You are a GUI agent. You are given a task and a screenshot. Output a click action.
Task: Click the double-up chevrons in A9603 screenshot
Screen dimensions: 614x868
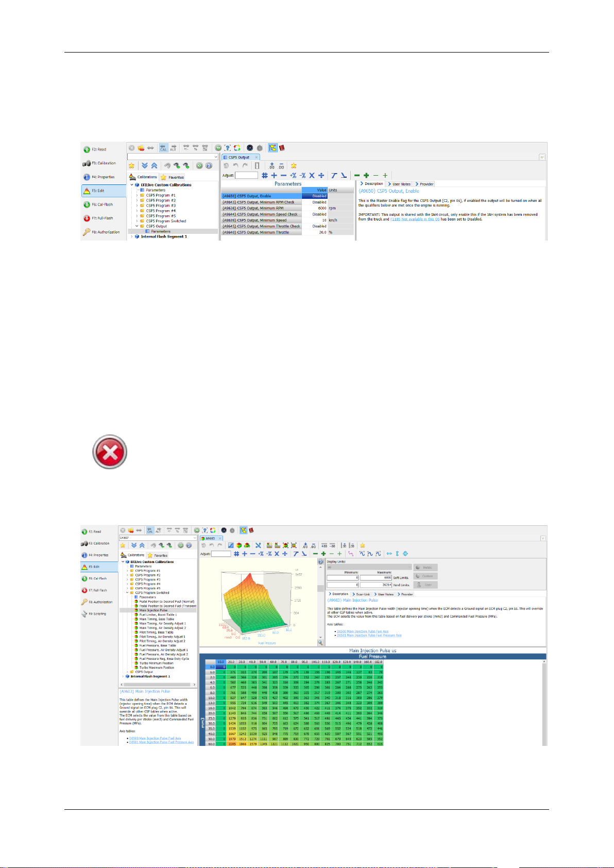point(142,545)
